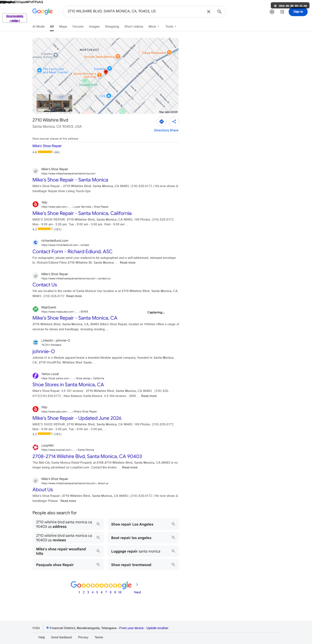Click the next-page chevron arrow

pyautogui.click(x=137, y=584)
